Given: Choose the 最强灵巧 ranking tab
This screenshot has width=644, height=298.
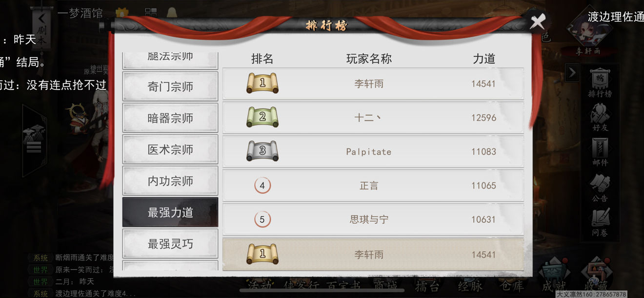Looking at the screenshot, I should coord(170,243).
